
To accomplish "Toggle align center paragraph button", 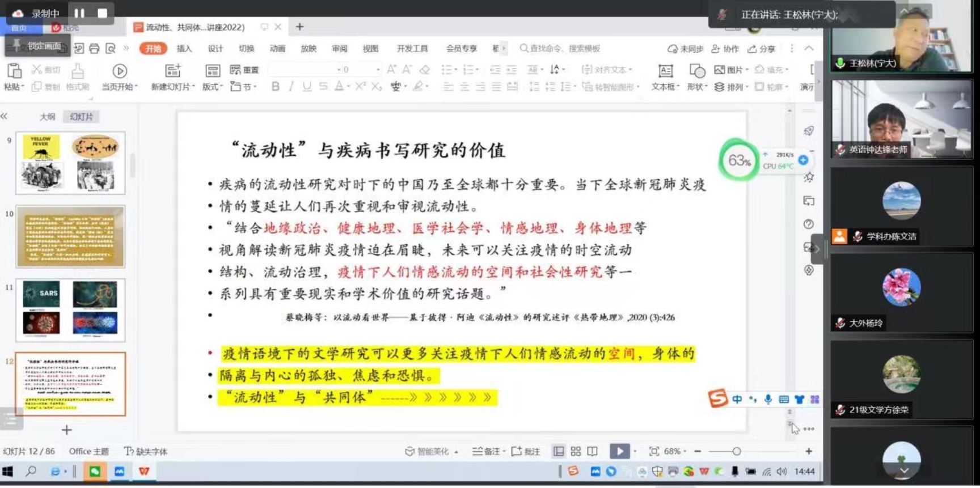I will pyautogui.click(x=464, y=86).
